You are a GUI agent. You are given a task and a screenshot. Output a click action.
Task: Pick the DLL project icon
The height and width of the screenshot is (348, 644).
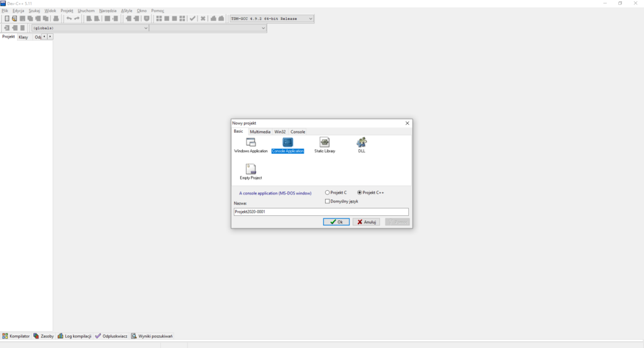tap(362, 143)
